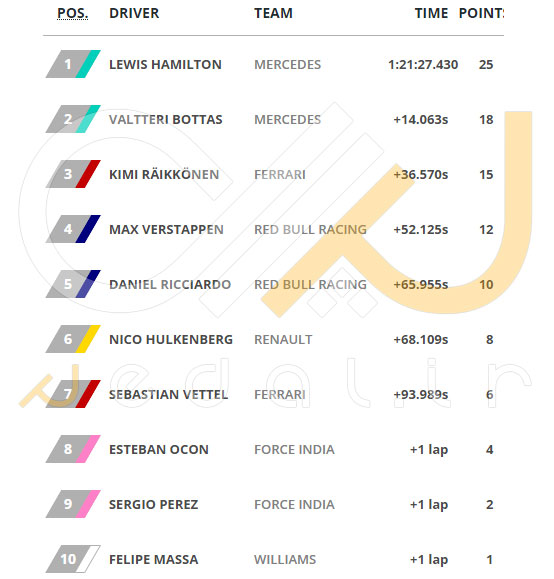The height and width of the screenshot is (579, 554).
Task: Click the Williams team name
Action: click(285, 560)
